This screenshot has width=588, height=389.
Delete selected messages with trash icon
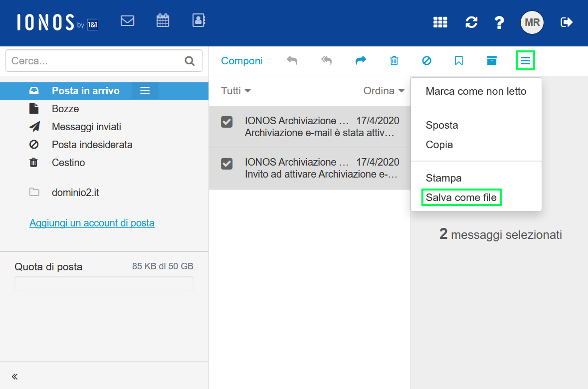394,61
